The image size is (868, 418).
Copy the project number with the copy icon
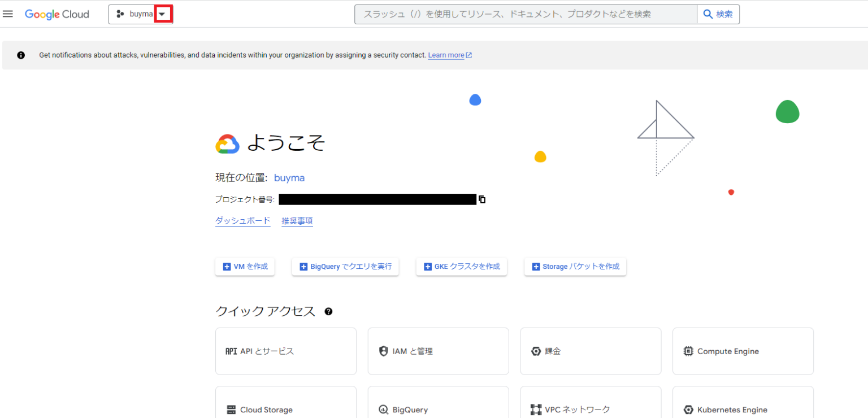tap(481, 199)
